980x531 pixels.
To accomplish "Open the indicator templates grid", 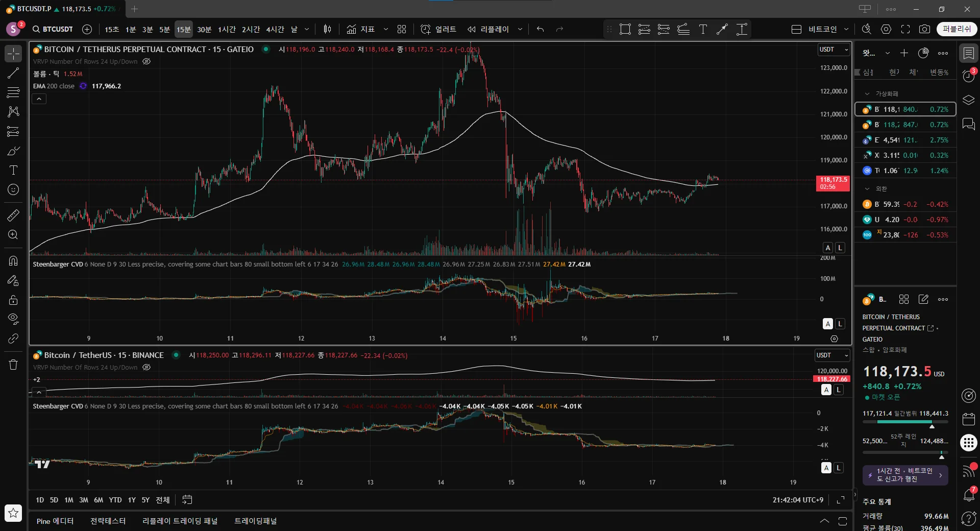I will pyautogui.click(x=402, y=29).
